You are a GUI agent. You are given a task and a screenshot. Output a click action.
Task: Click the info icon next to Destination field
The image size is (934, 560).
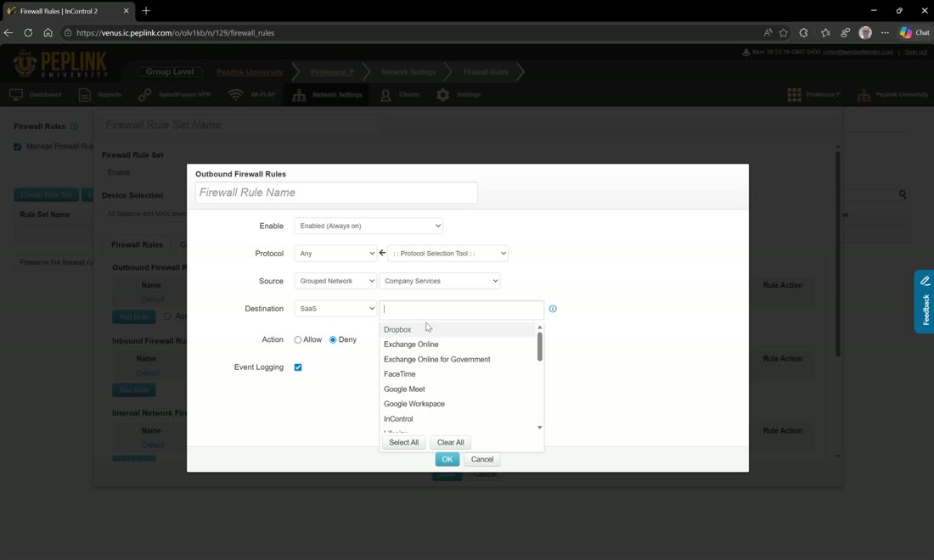pos(553,308)
